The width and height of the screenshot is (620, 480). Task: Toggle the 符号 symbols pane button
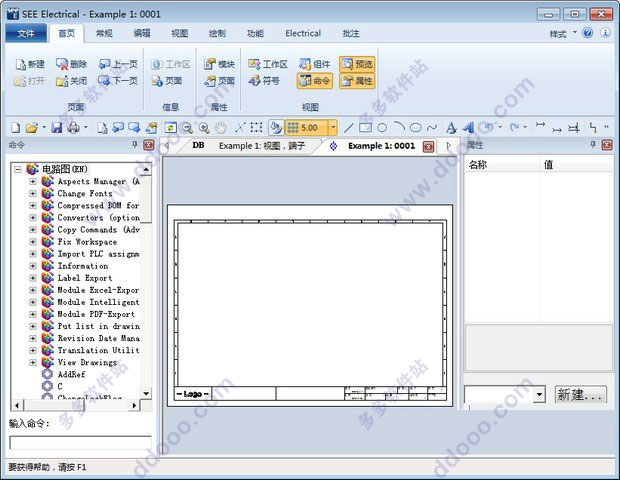(x=264, y=81)
